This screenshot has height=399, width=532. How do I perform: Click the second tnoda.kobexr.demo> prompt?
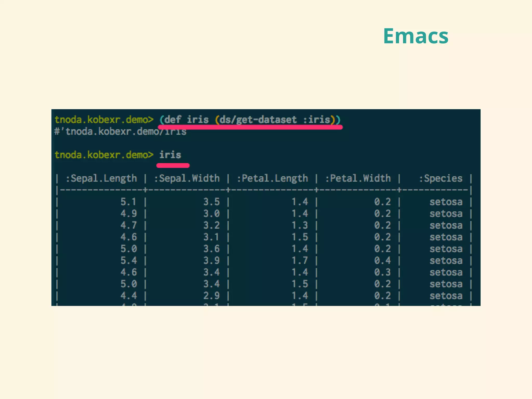click(104, 155)
